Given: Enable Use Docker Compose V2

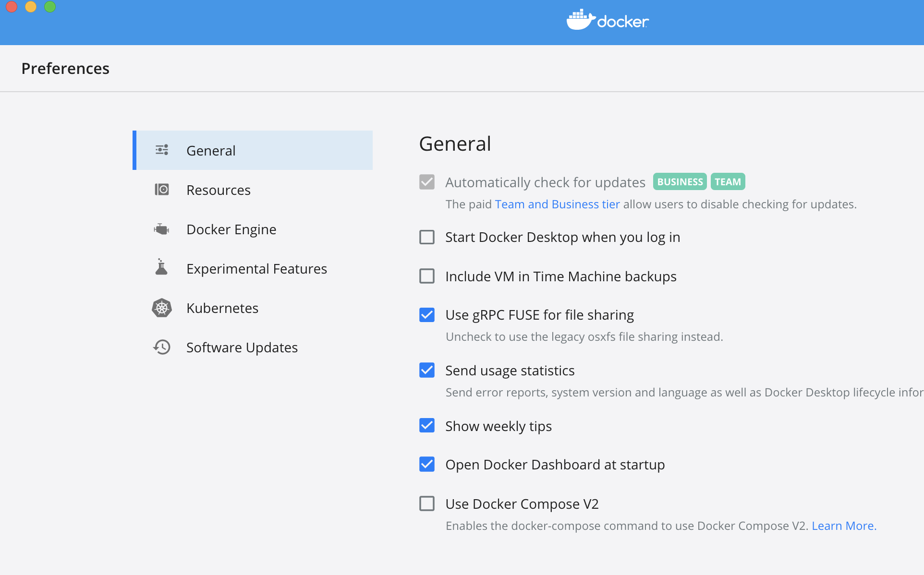Looking at the screenshot, I should 426,504.
